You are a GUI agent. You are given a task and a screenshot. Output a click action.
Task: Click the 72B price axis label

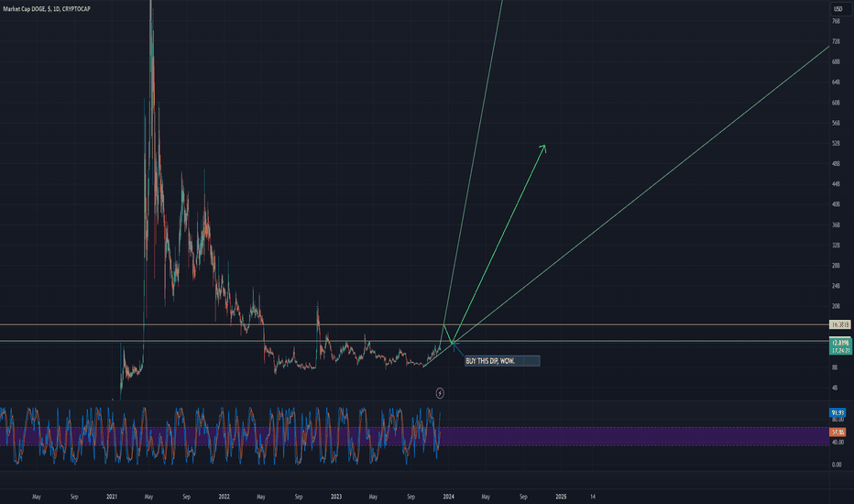(x=836, y=41)
